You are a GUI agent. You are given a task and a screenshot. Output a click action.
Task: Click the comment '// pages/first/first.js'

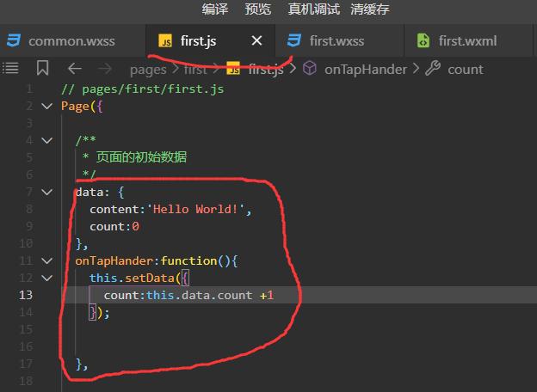point(143,89)
